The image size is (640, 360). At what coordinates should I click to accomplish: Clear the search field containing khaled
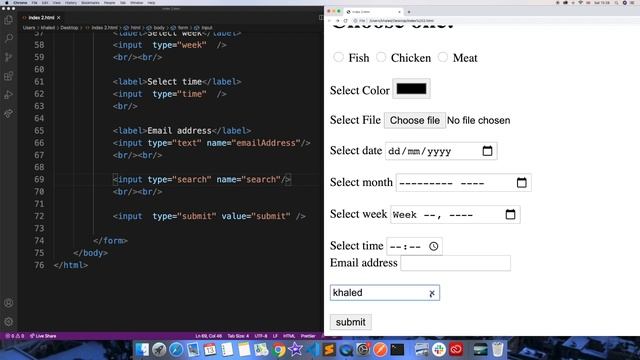coord(432,293)
